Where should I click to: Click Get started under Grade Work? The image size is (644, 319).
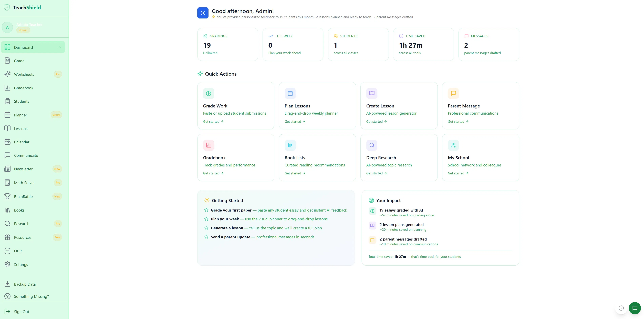[x=213, y=122]
